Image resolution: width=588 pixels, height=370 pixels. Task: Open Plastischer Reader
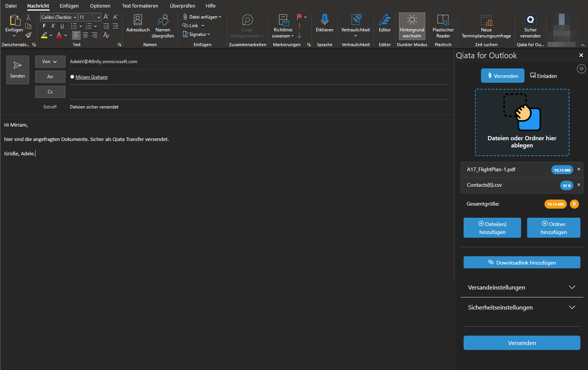(x=443, y=20)
